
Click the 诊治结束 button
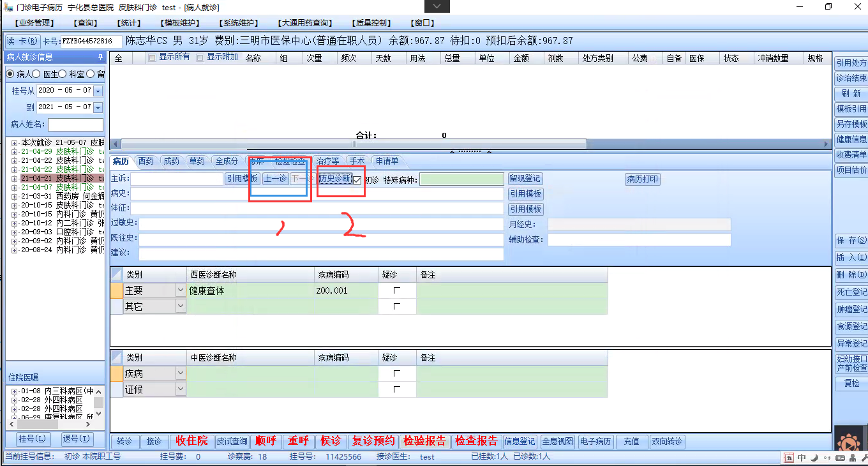tap(851, 78)
